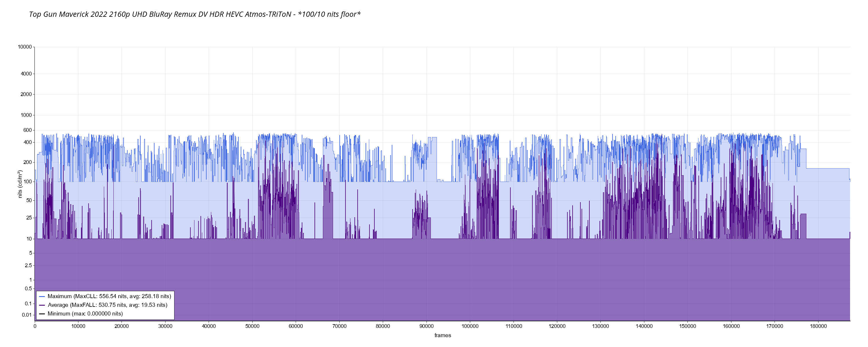This screenshot has height=347, width=868.
Task: Click the purple Average legend line swatch
Action: (42, 306)
